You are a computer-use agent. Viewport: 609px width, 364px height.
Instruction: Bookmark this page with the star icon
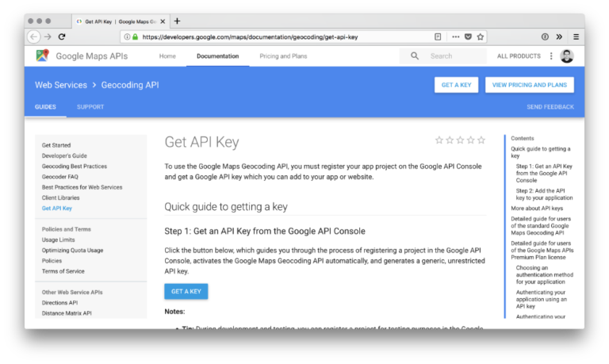(x=481, y=36)
